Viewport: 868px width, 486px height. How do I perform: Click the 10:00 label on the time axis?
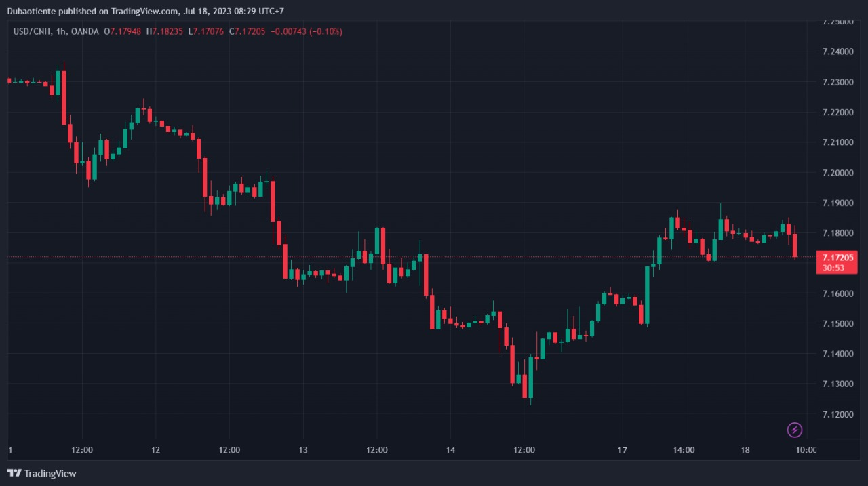pos(806,450)
